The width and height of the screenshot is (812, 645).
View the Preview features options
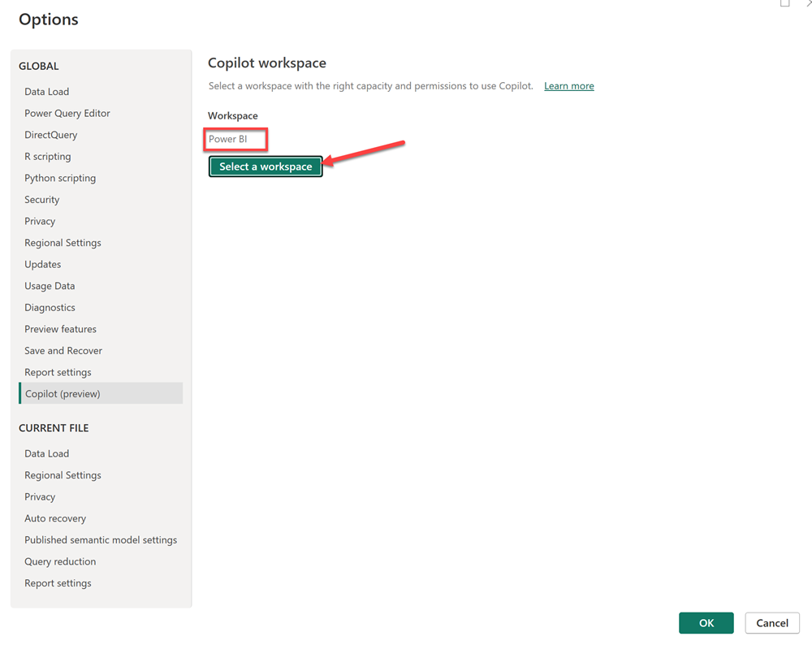60,328
